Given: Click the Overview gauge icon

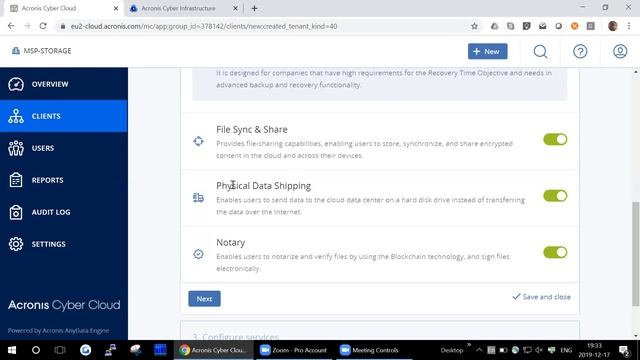Looking at the screenshot, I should [x=16, y=84].
